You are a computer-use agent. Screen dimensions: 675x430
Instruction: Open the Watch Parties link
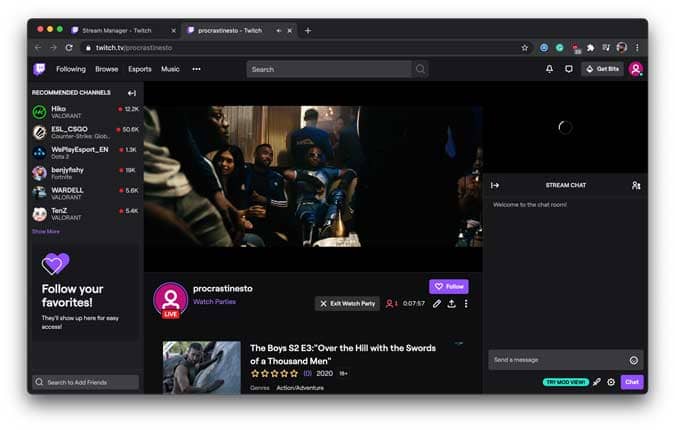[x=214, y=302]
